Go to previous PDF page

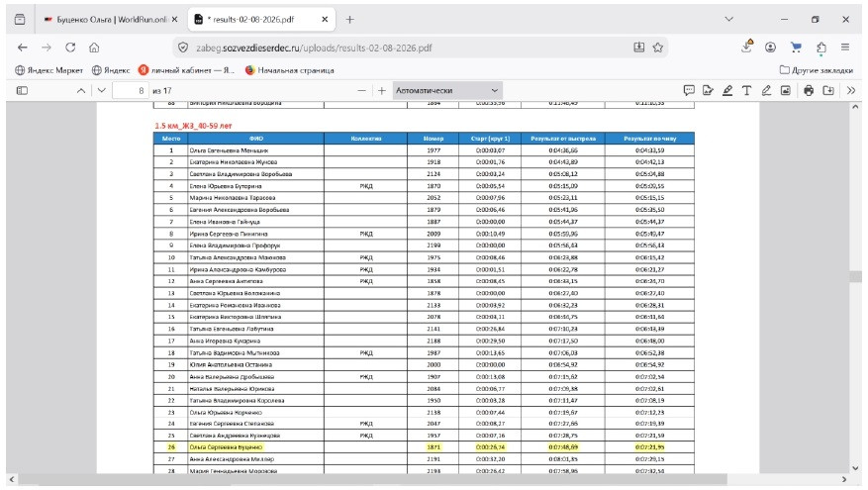pos(81,90)
